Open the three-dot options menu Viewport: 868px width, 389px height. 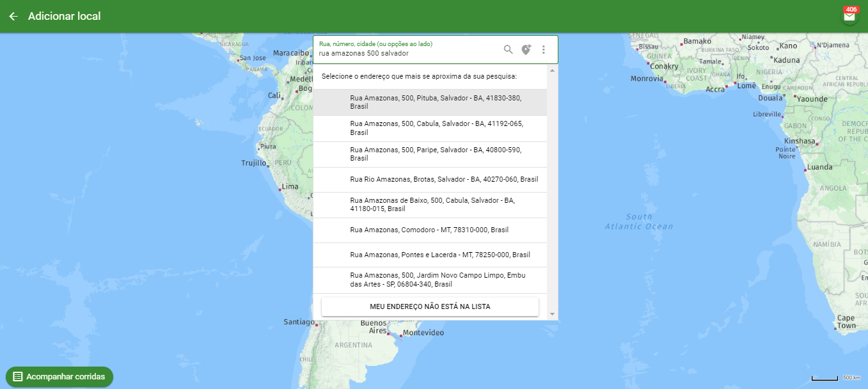tap(544, 49)
